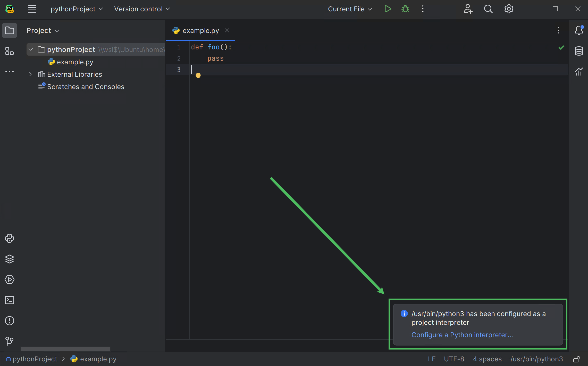Click the intention actions light bulb
The image size is (588, 366).
coord(198,76)
